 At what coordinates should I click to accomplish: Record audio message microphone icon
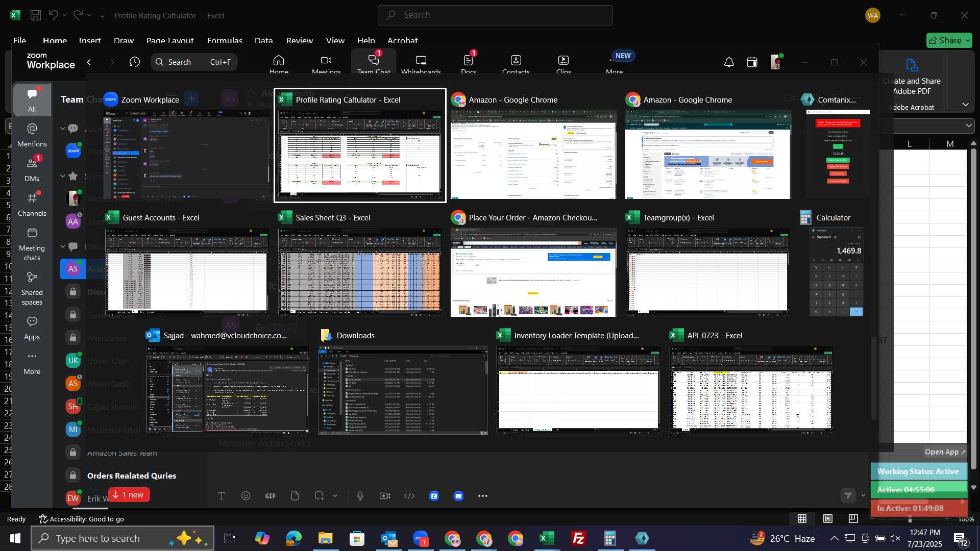tap(360, 496)
